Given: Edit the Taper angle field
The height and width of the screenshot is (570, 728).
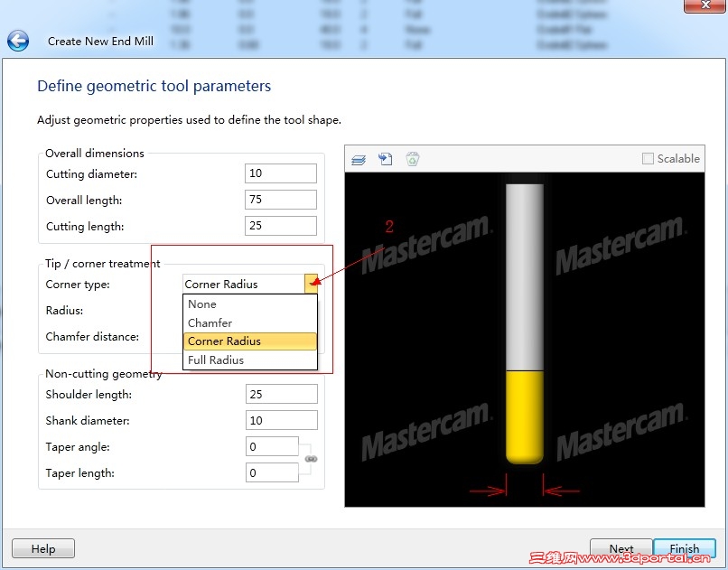Looking at the screenshot, I should 272,446.
